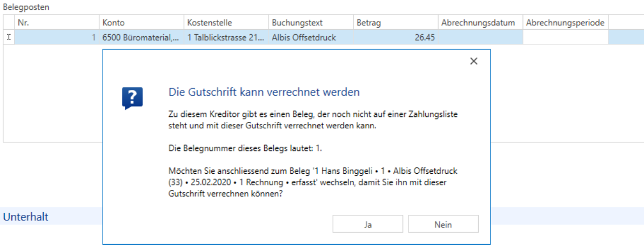The width and height of the screenshot is (644, 249).
Task: Click the Betrag column header
Action: click(x=395, y=23)
